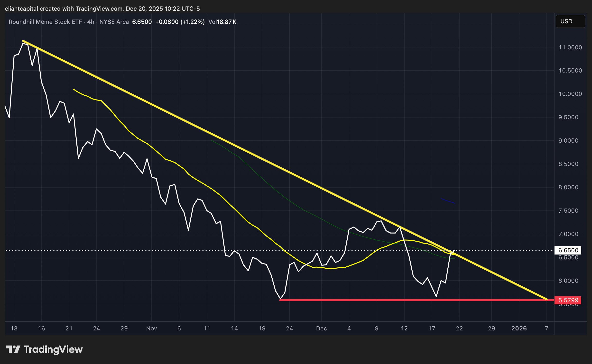
Task: Click the Dec label on time axis
Action: pyautogui.click(x=321, y=328)
